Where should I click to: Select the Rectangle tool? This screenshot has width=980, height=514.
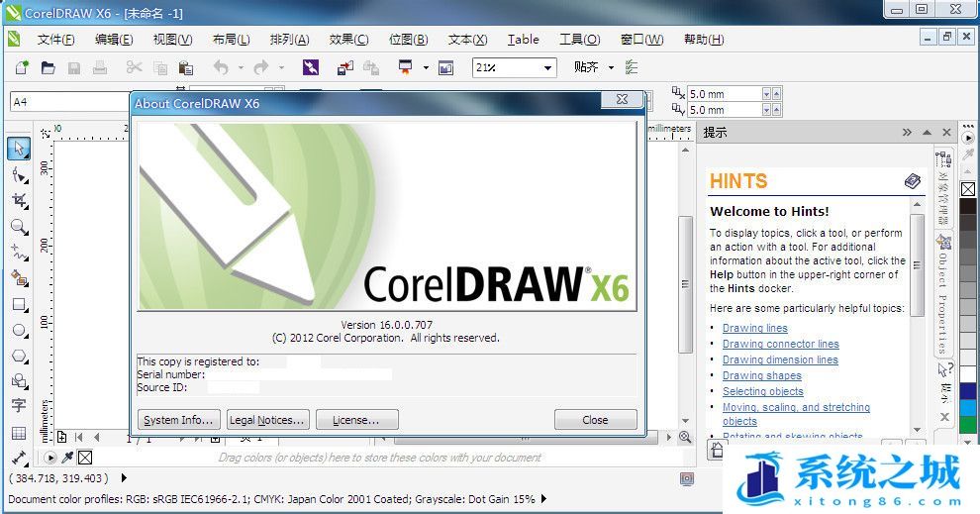click(x=20, y=304)
